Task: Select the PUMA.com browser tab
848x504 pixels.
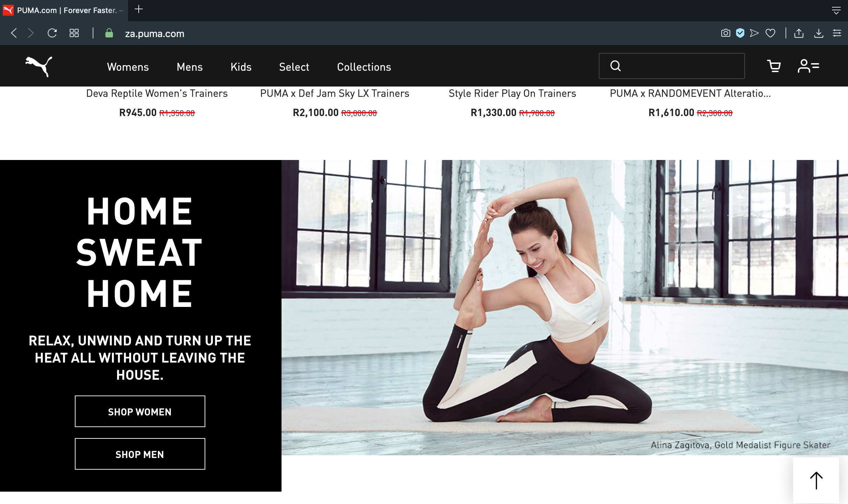Action: [64, 10]
